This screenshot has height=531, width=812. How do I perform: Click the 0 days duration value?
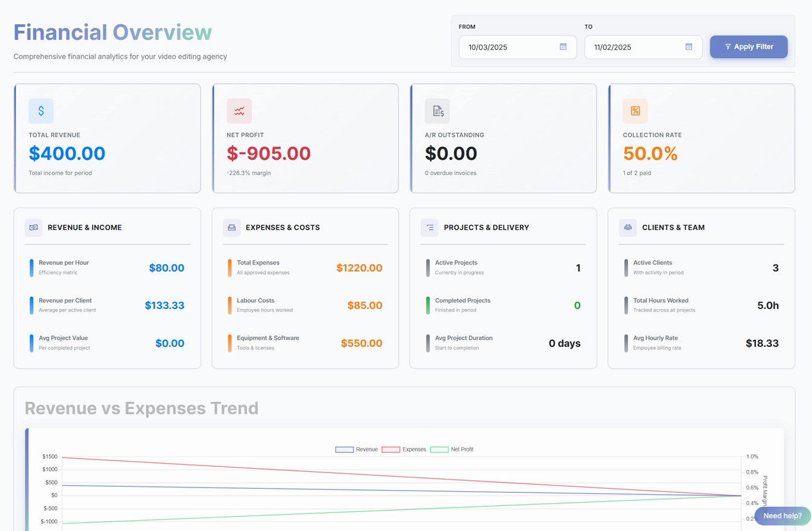[564, 343]
